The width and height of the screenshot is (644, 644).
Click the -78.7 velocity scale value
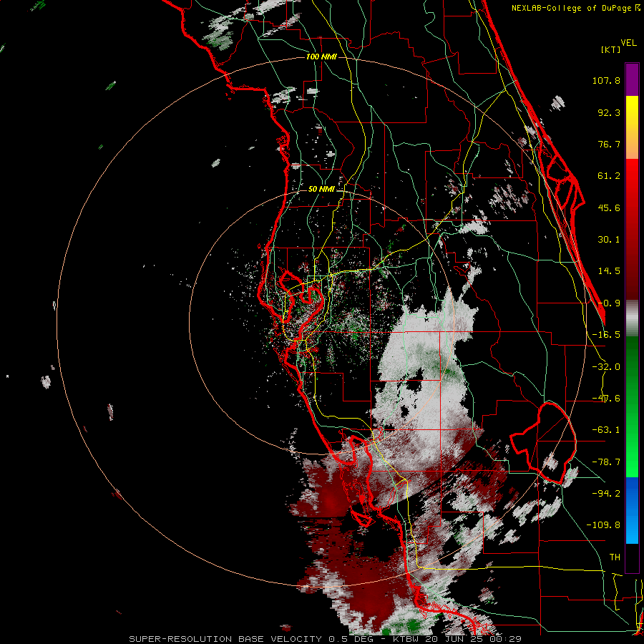tap(606, 462)
